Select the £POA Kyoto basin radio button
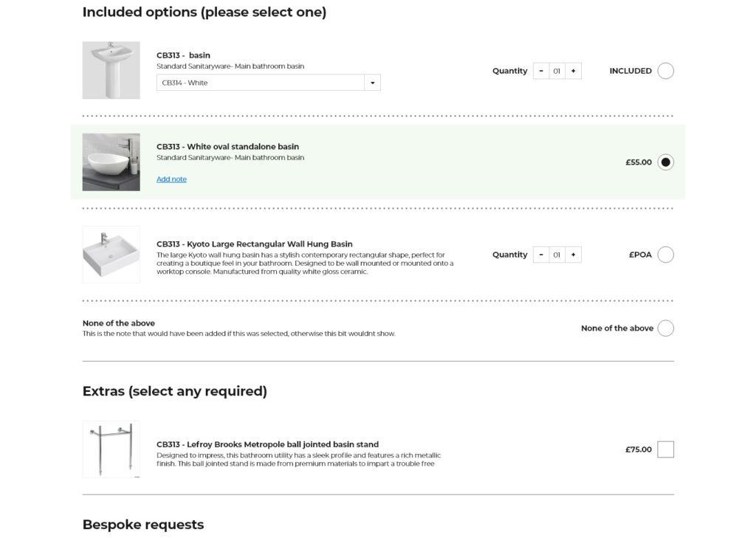This screenshot has height=538, width=756. coord(665,255)
